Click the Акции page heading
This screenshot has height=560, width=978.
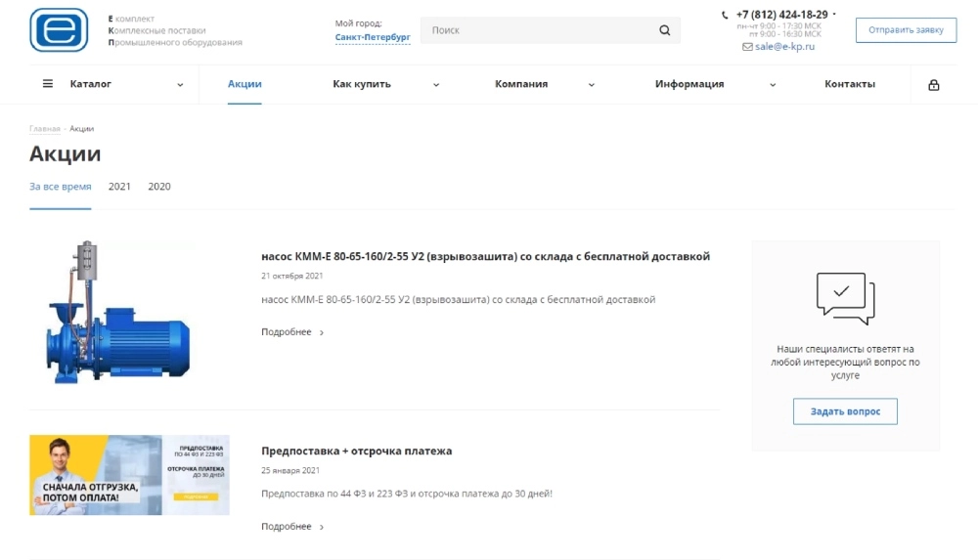(x=65, y=153)
